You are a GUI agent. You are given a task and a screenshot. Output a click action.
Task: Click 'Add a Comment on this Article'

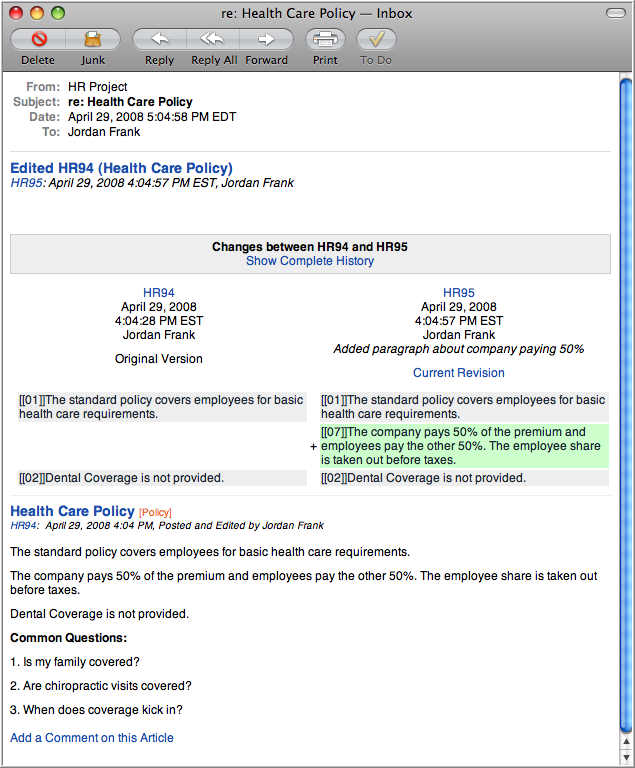(x=92, y=738)
